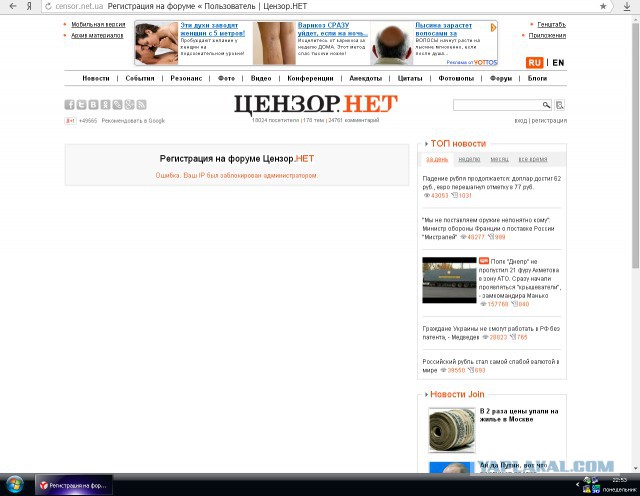The height and width of the screenshot is (496, 640).
Task: Click the page vertical scrollbar thumb
Action: [x=635, y=145]
